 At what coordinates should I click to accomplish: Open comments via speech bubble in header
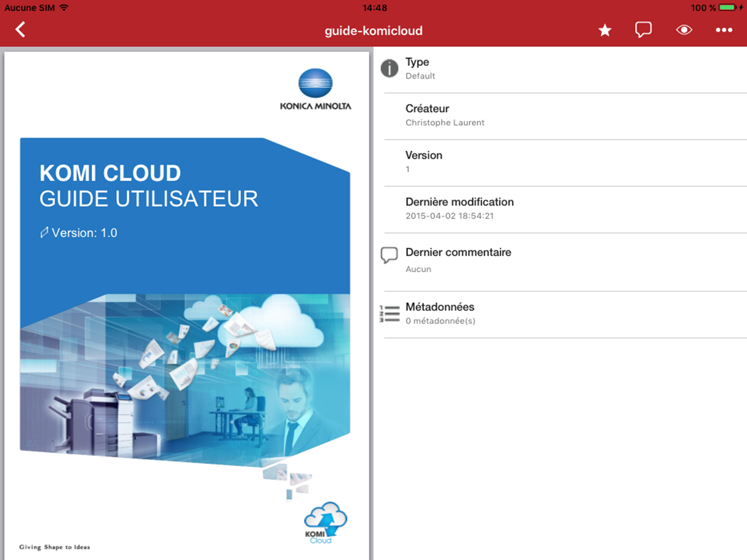coord(643,30)
